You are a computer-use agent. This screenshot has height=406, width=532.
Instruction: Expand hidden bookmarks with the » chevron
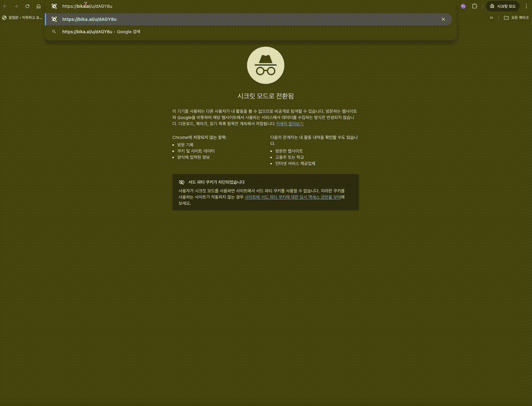point(492,17)
